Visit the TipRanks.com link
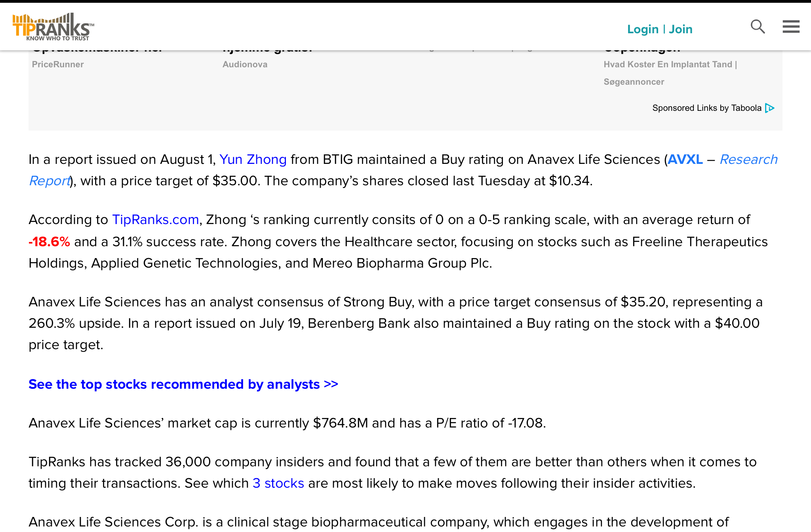 coord(156,219)
